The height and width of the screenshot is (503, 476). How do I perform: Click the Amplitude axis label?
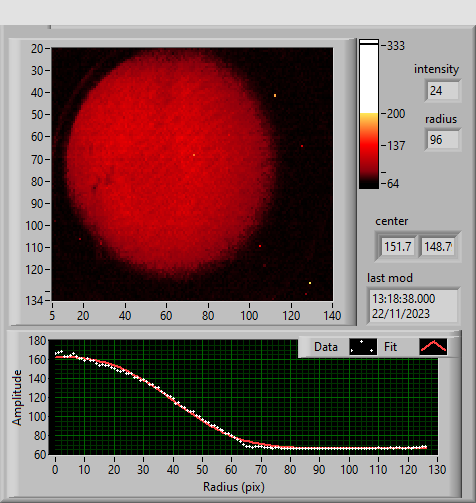(17, 398)
